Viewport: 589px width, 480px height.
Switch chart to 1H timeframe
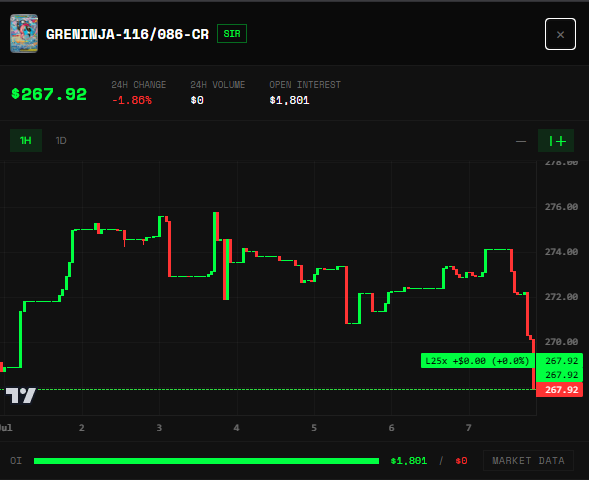point(26,140)
